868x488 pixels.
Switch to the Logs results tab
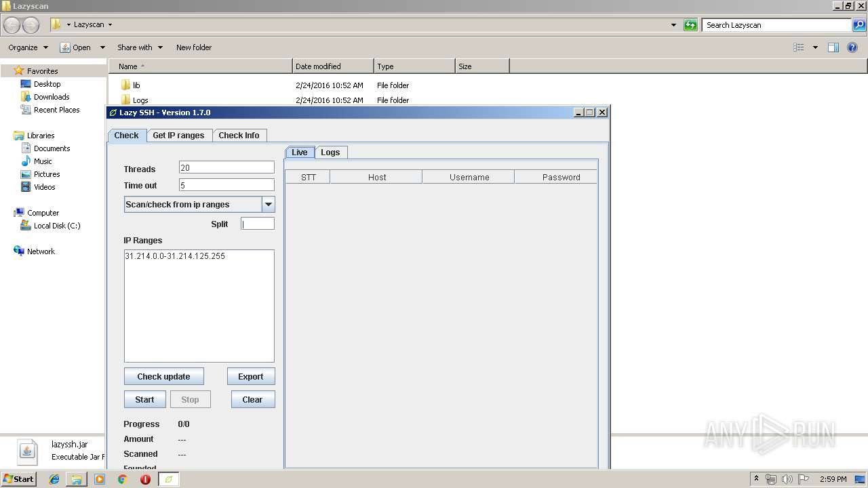click(330, 152)
